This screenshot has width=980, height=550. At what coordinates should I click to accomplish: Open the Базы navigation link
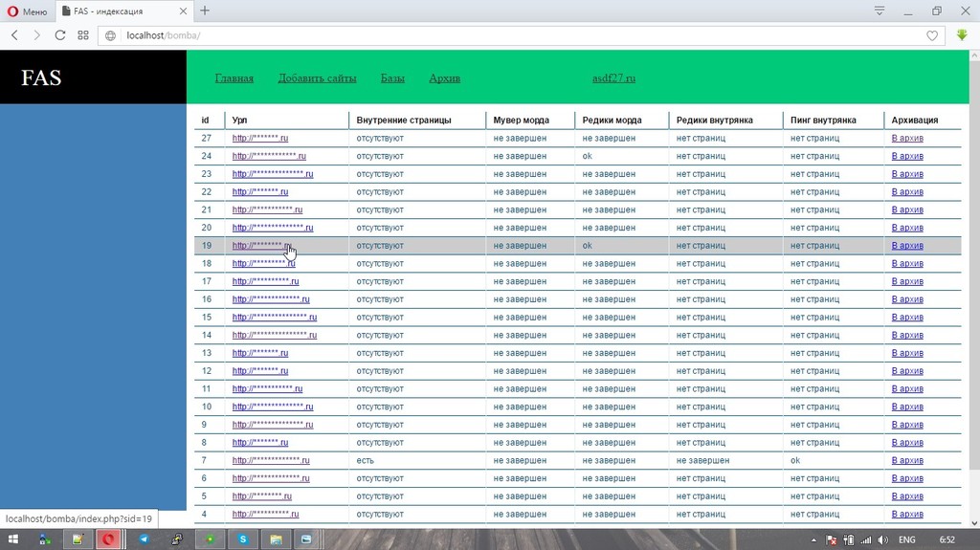[392, 78]
